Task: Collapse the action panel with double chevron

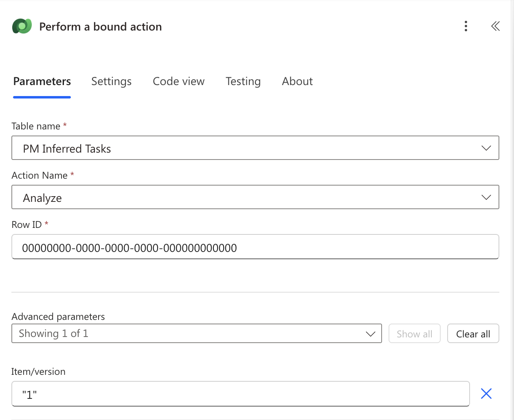Action: coord(495,26)
